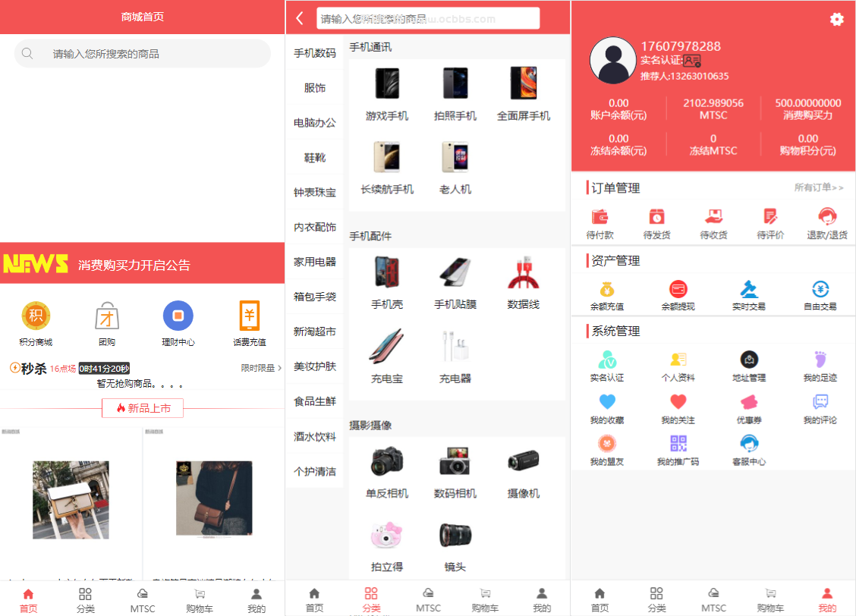Open 待发货 awaiting shipment orders
Viewport: 856px width, 616px height.
tap(656, 225)
